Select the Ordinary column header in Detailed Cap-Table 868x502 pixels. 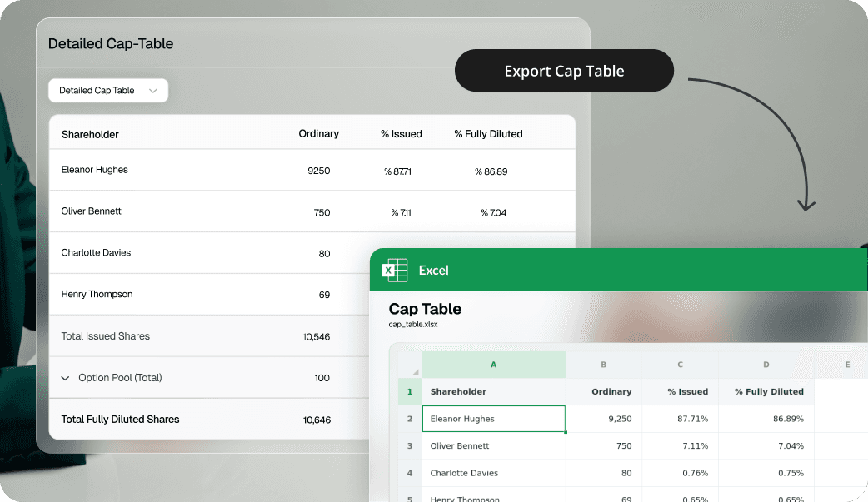(x=319, y=133)
